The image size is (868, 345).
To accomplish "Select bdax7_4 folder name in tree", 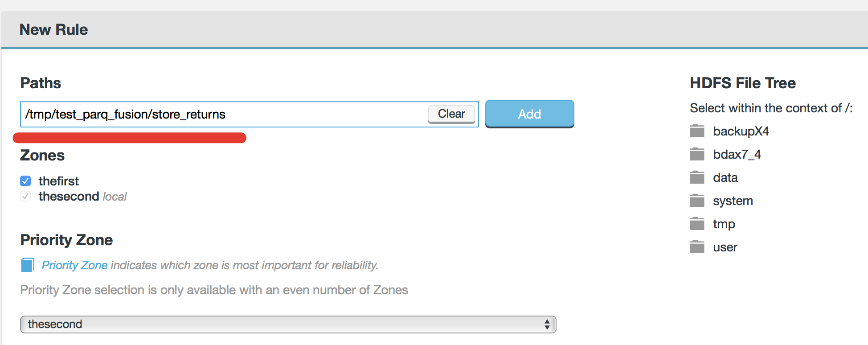I will coord(737,154).
